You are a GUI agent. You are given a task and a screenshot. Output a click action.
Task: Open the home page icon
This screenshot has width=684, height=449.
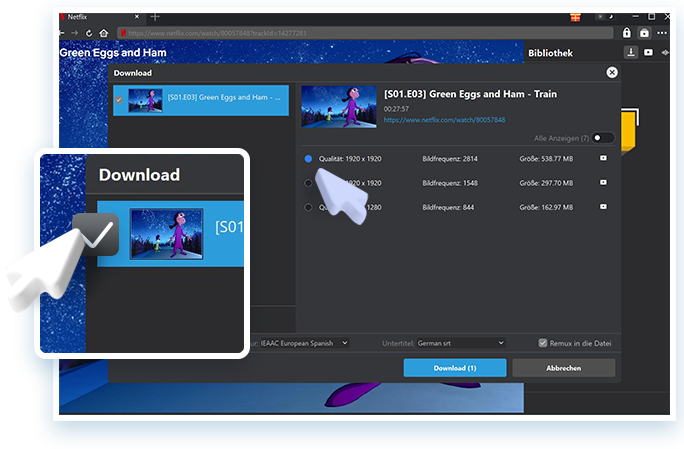[104, 33]
